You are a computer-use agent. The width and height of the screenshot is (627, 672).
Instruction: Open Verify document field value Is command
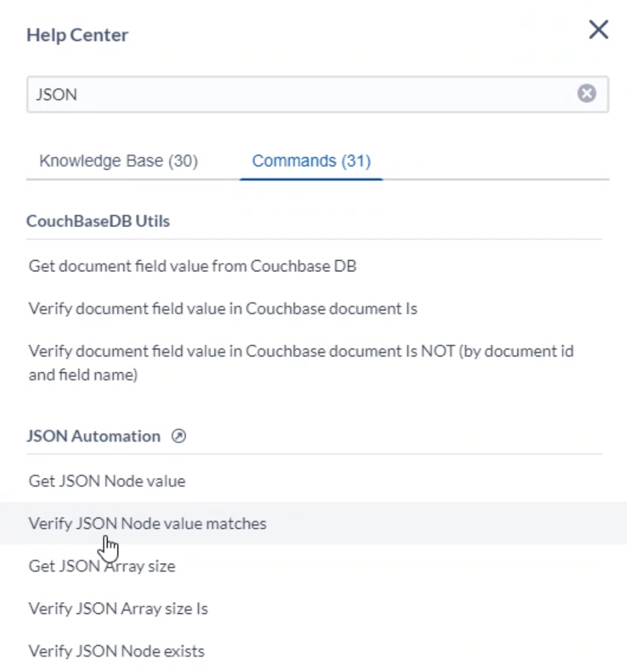pyautogui.click(x=222, y=309)
